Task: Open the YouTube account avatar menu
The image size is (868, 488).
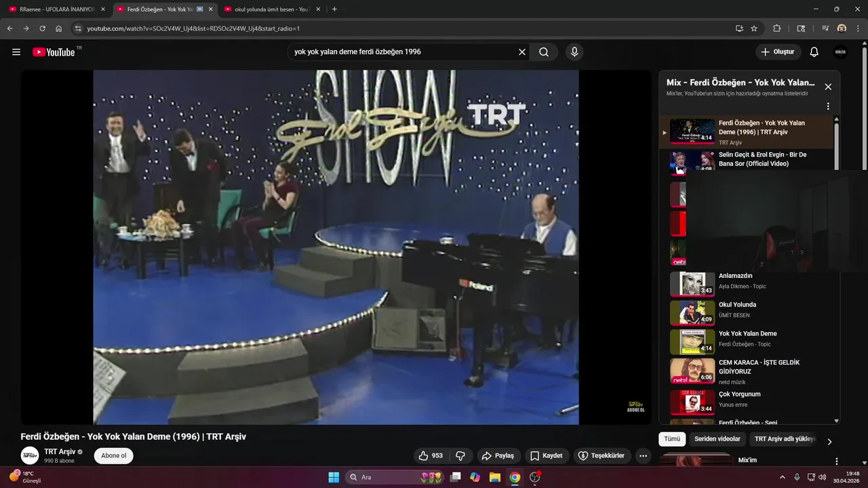Action: [841, 52]
